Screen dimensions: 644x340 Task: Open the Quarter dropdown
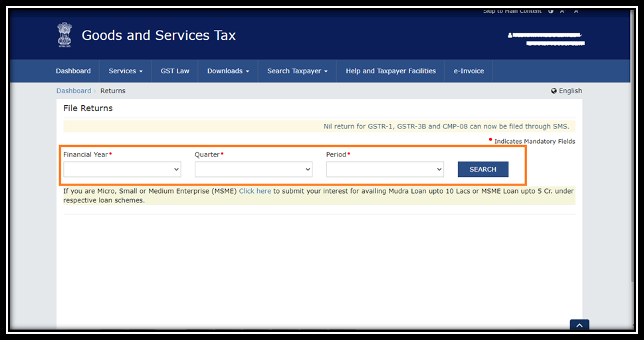253,170
